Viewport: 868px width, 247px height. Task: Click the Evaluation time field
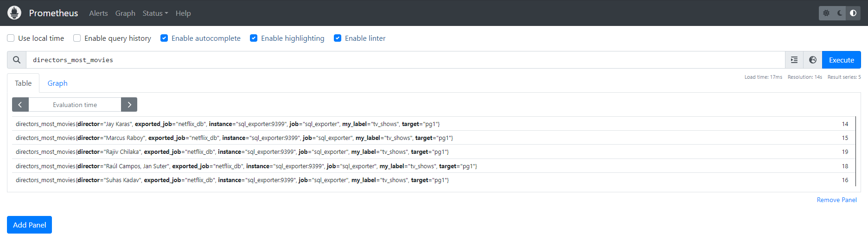tap(75, 105)
